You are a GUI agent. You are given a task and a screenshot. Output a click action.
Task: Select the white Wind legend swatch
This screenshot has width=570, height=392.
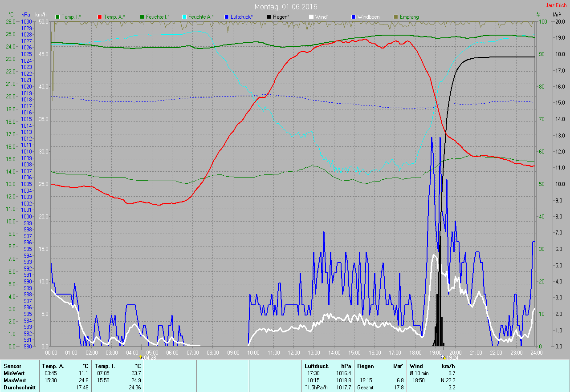[311, 17]
